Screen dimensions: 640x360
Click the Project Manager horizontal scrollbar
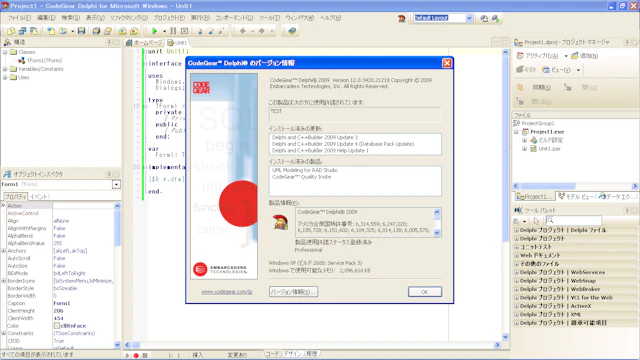click(575, 186)
